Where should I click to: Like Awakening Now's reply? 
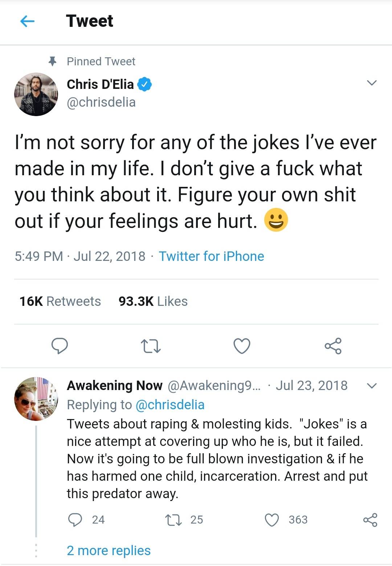coord(272,520)
